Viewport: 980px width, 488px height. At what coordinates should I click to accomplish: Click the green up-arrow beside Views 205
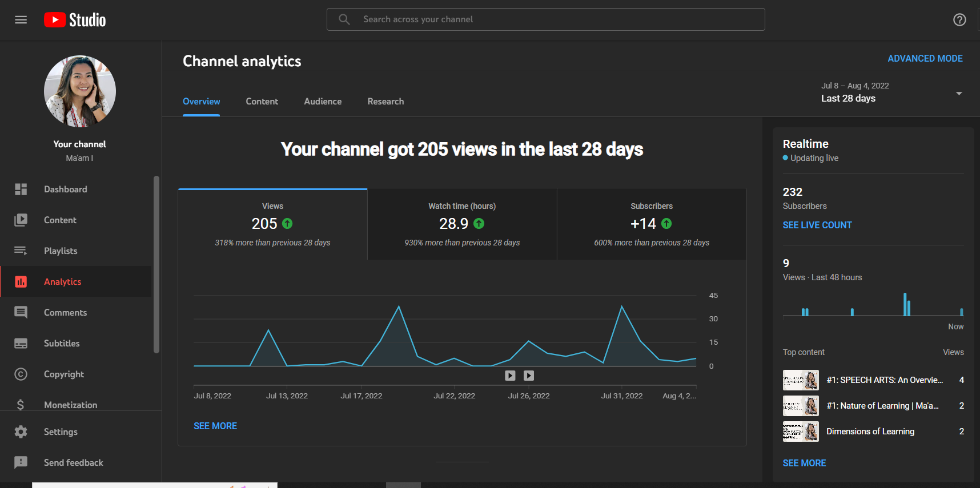tap(287, 224)
